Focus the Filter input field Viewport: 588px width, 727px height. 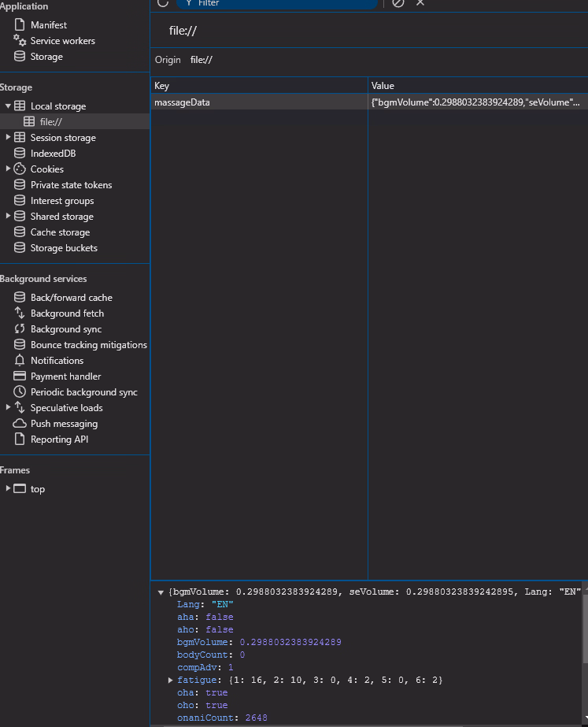coord(277,3)
